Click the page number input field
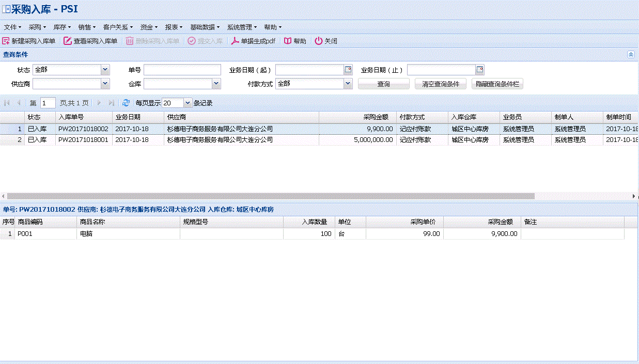 click(x=48, y=103)
